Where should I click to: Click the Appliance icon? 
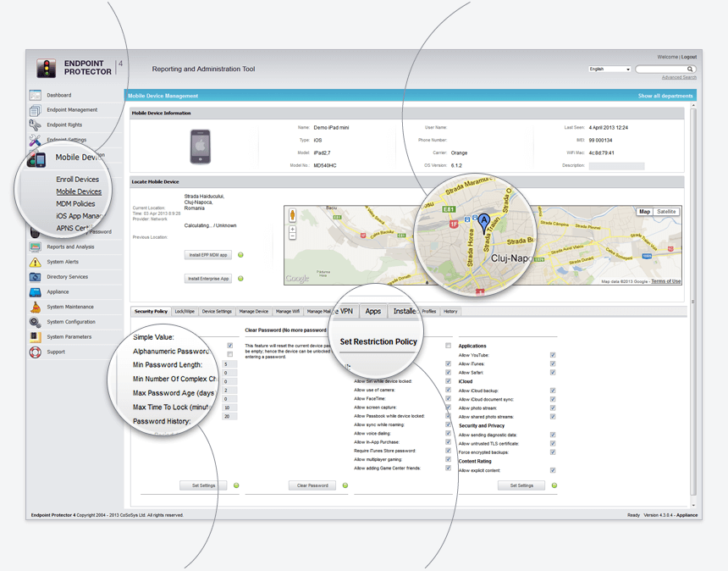[x=36, y=292]
